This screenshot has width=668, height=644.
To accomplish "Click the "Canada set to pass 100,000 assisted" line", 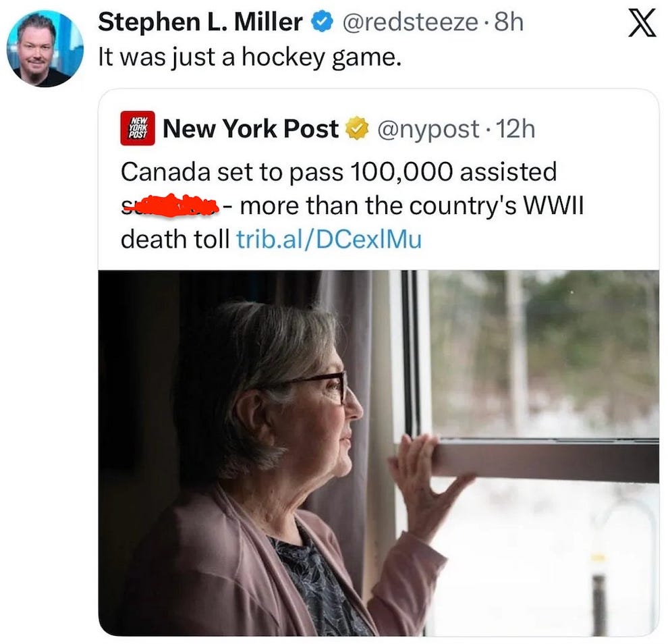I will pos(339,171).
